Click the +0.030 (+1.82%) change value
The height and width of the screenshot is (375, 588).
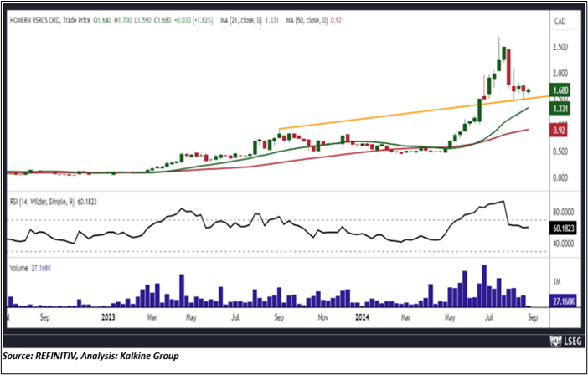point(193,21)
